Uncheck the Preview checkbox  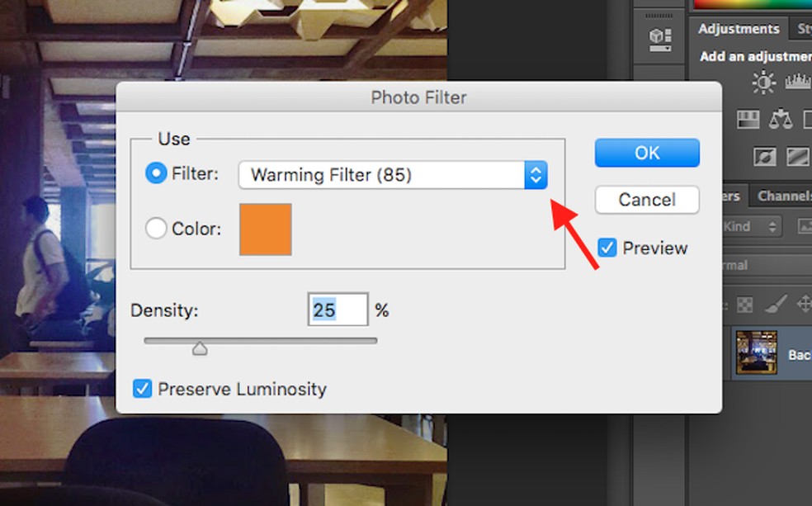click(x=607, y=248)
